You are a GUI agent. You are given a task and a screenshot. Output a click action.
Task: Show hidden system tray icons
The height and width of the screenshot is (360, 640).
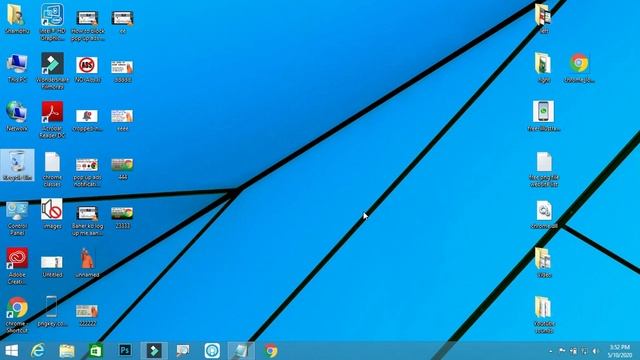551,351
